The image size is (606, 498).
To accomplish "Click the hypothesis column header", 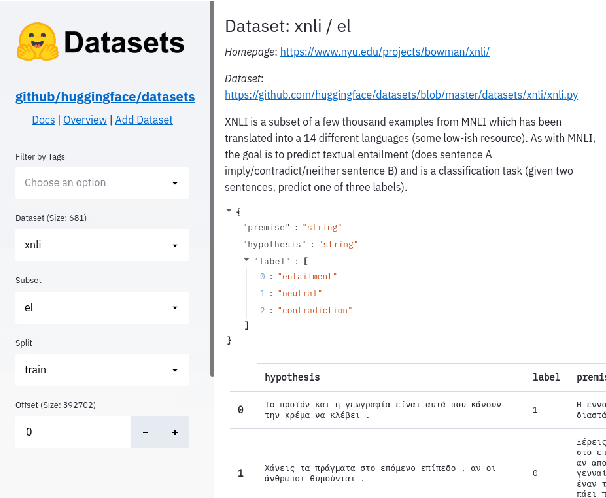I will [x=292, y=377].
